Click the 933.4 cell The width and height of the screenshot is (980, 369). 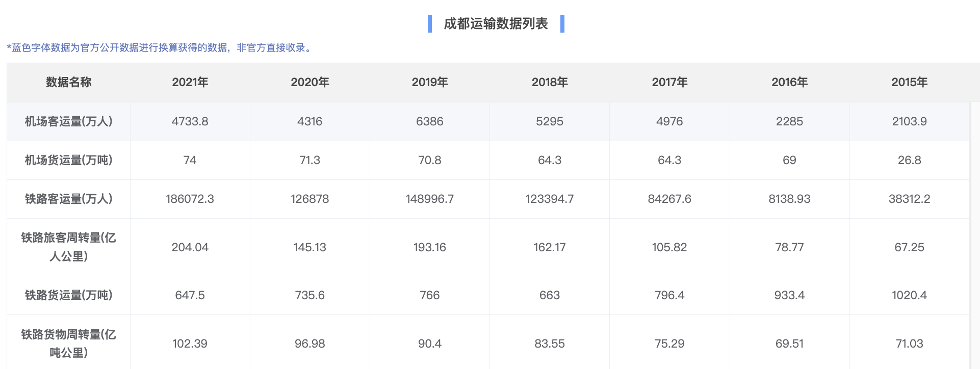(789, 295)
